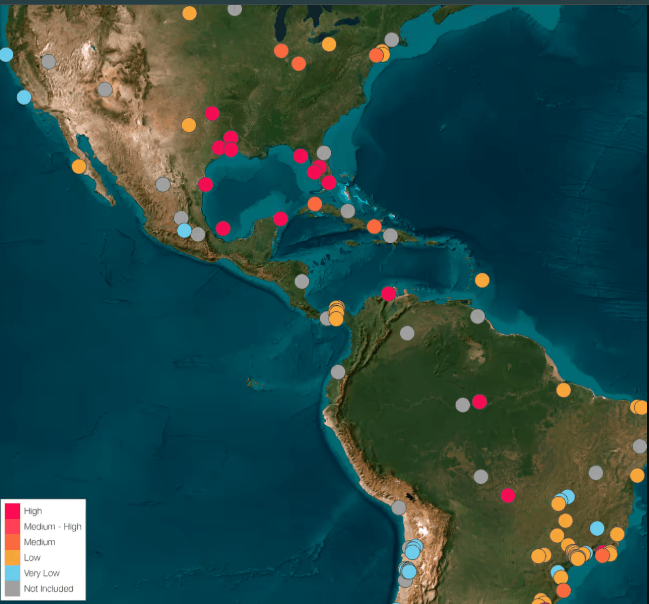Screen dimensions: 649x604
Task: Click the Not Included gray legend swatch
Action: (12, 588)
